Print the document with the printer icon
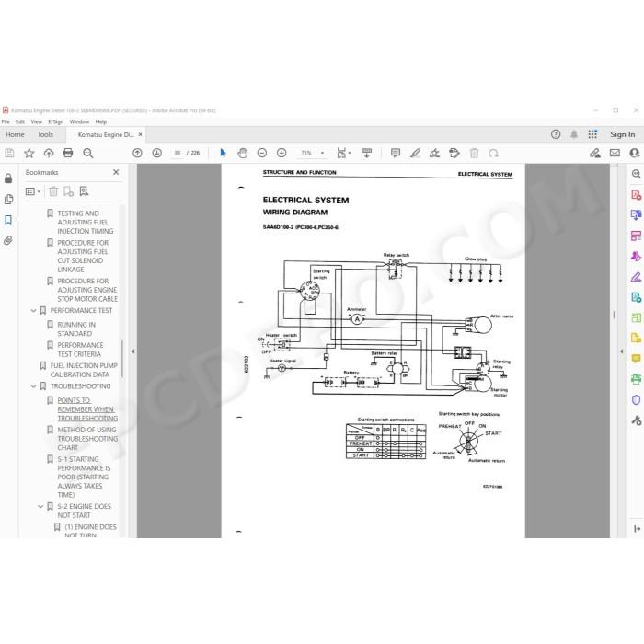The height and width of the screenshot is (644, 644). [x=68, y=154]
